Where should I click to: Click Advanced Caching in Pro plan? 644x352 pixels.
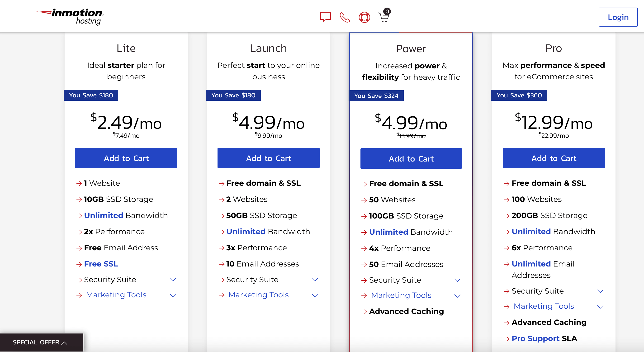pos(549,322)
